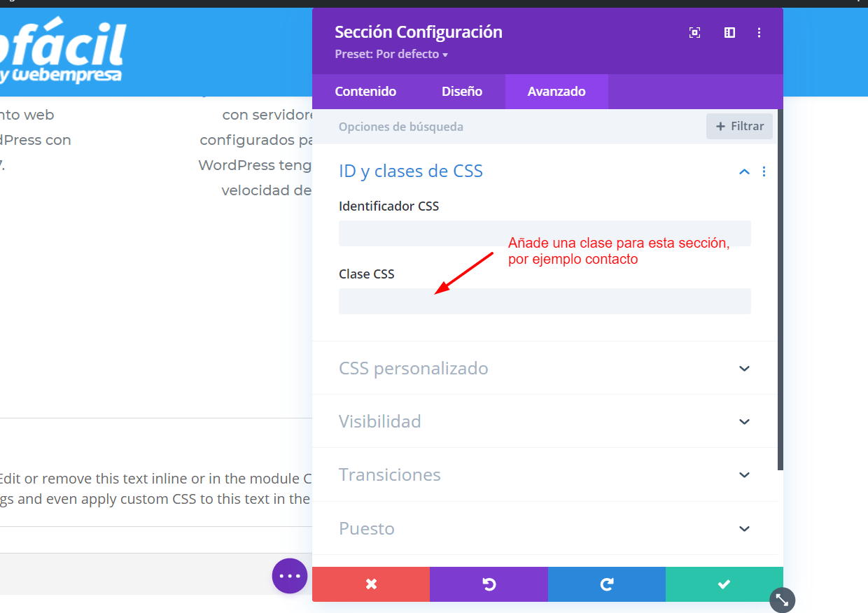Open the Preset: Por defecto dropdown
This screenshot has height=613, width=868.
(391, 54)
